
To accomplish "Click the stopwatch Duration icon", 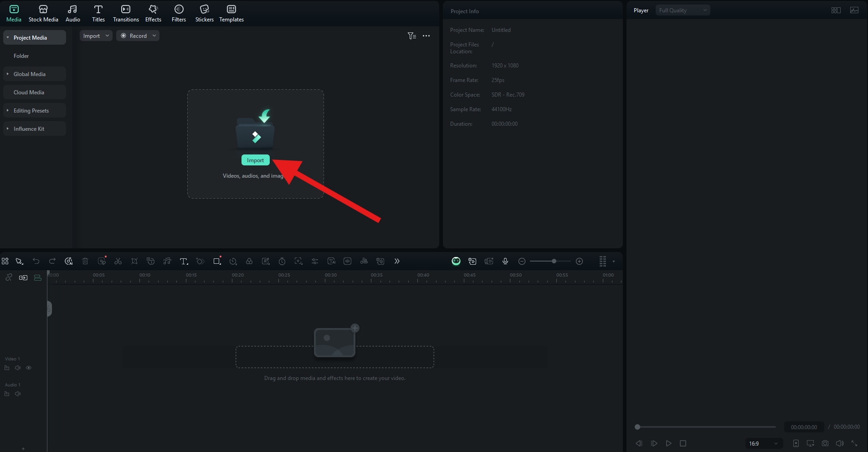I will pos(282,261).
